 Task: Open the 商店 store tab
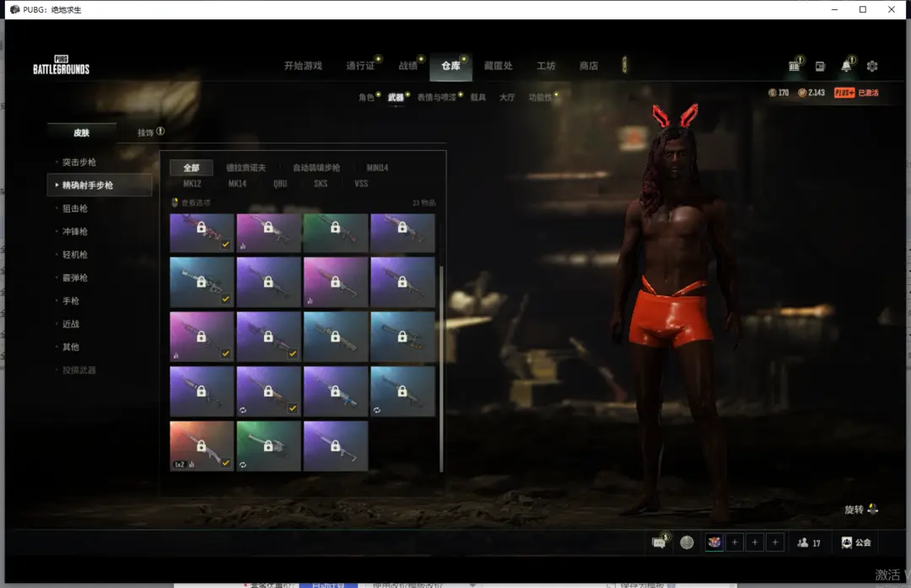589,66
